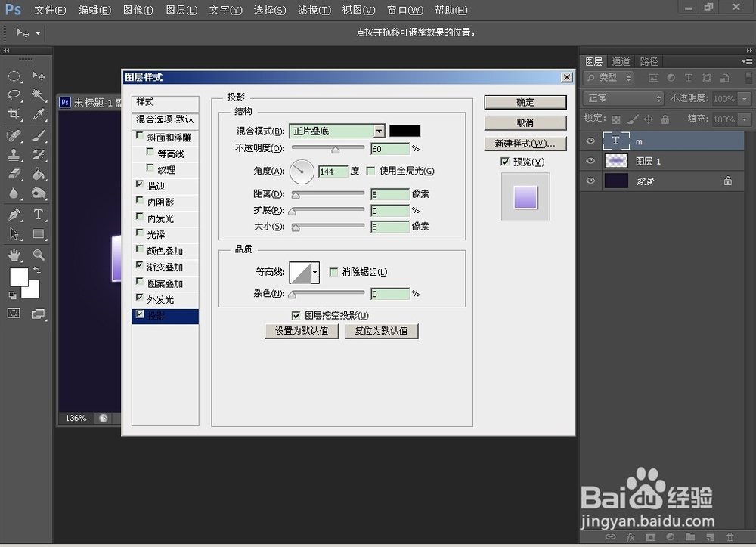756x547 pixels.
Task: Open the 填充 fill dropdown arrow
Action: pyautogui.click(x=745, y=119)
